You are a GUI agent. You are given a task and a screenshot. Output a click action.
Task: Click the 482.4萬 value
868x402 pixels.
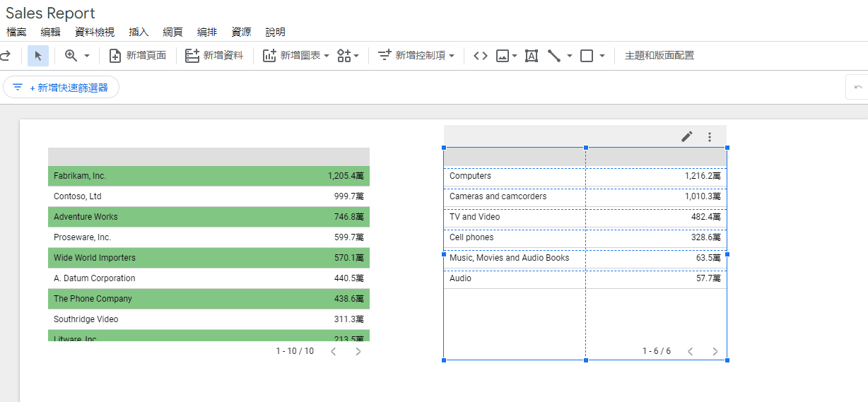(706, 217)
